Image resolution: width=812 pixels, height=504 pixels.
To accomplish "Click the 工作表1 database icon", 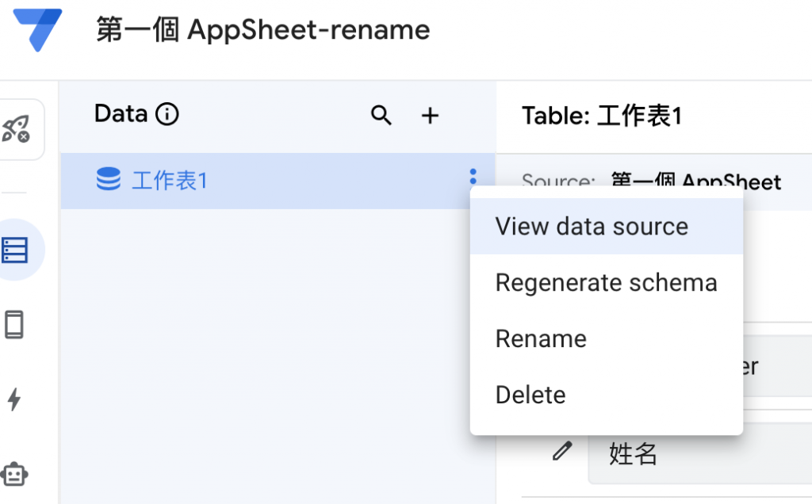I will coord(108,179).
